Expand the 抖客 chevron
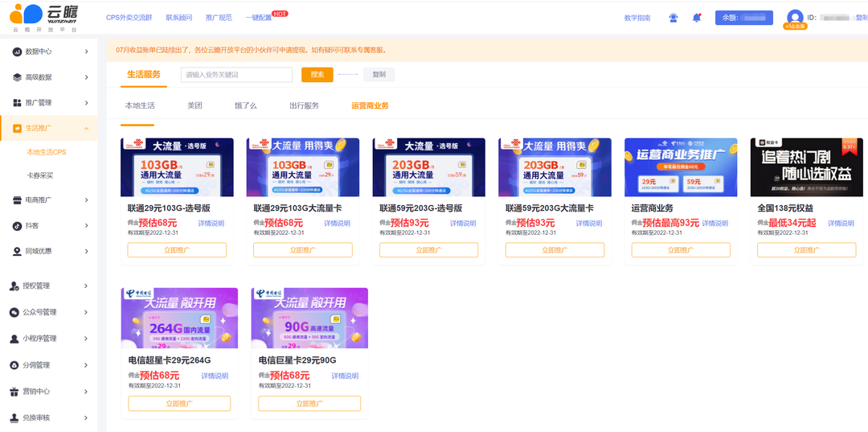This screenshot has width=868, height=432. (x=86, y=225)
